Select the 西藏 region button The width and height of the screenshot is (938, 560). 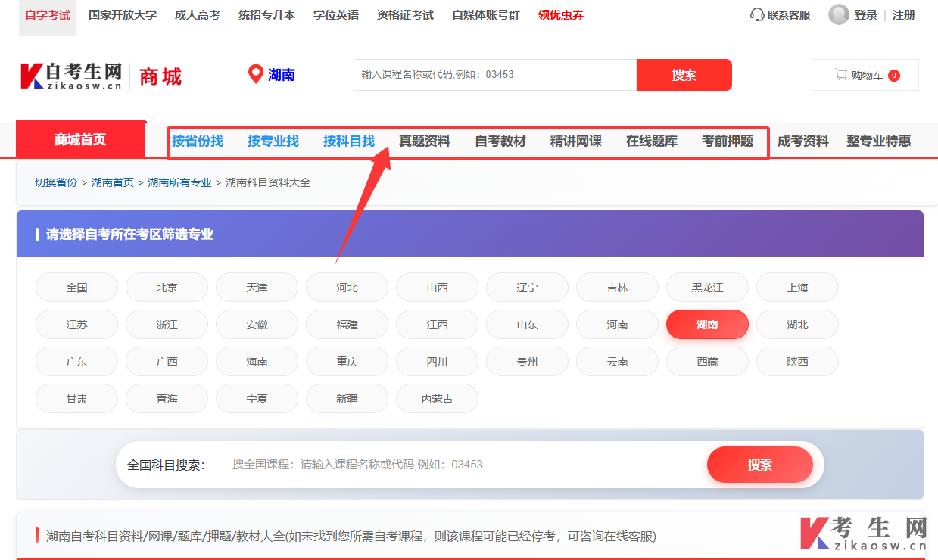coord(707,362)
